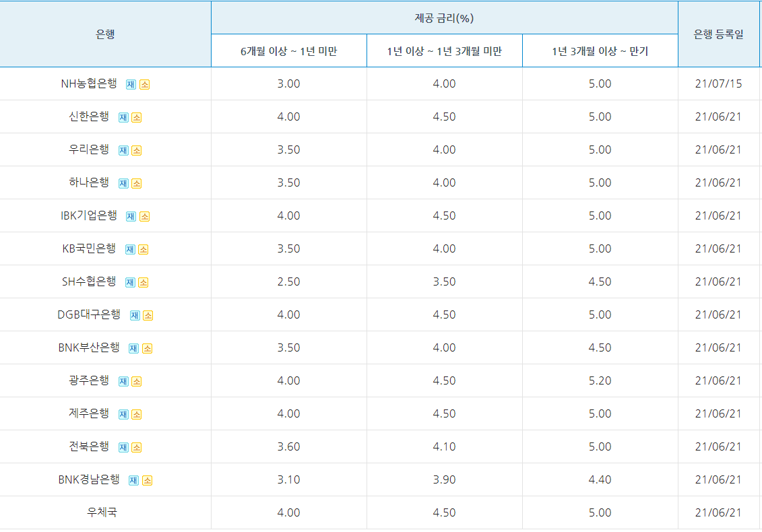
Task: Select the IBK기업은행 bank name
Action: click(89, 215)
